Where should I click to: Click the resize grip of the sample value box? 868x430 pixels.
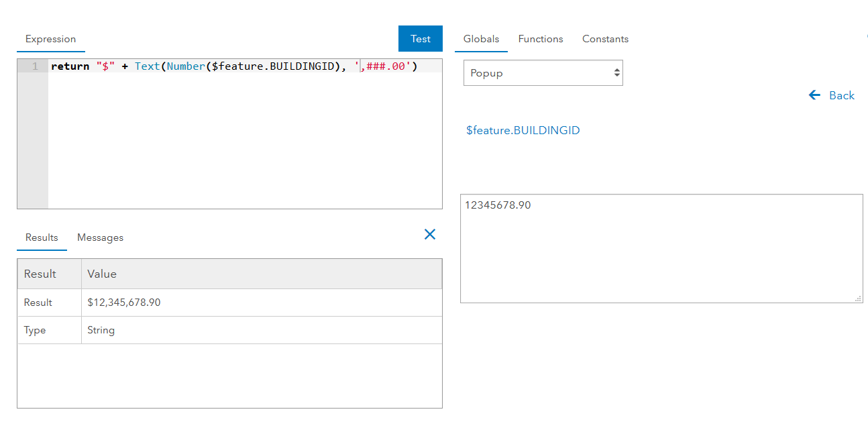[x=858, y=299]
